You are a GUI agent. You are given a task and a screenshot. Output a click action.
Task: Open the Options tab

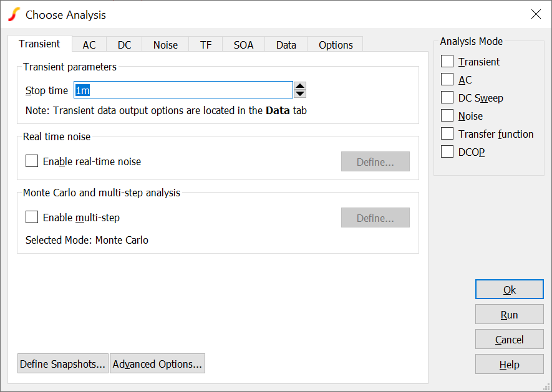(x=336, y=45)
